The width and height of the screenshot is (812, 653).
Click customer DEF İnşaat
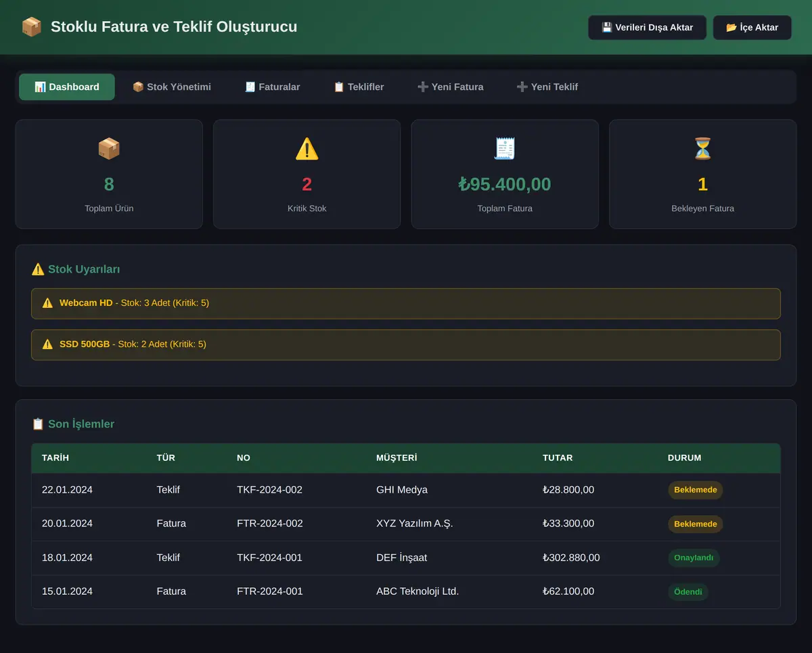[x=402, y=558]
